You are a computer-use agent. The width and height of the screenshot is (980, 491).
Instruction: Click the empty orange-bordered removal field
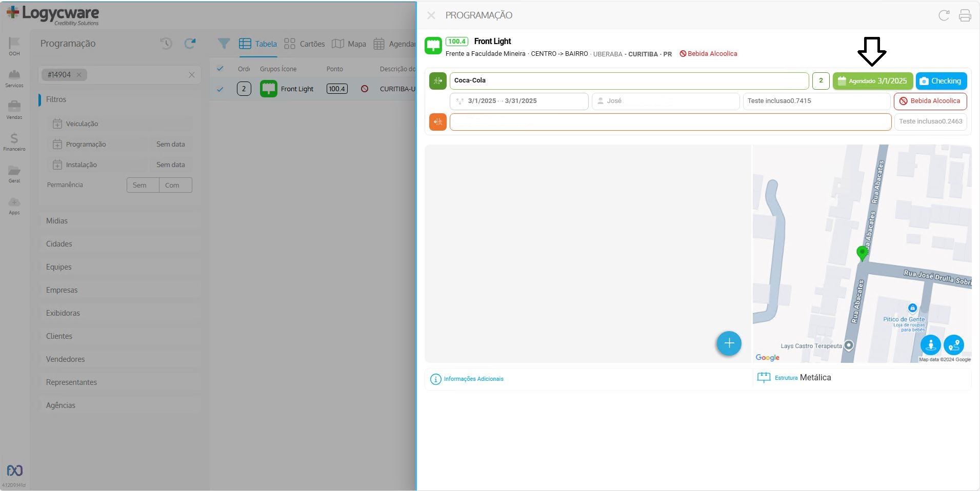(x=670, y=122)
